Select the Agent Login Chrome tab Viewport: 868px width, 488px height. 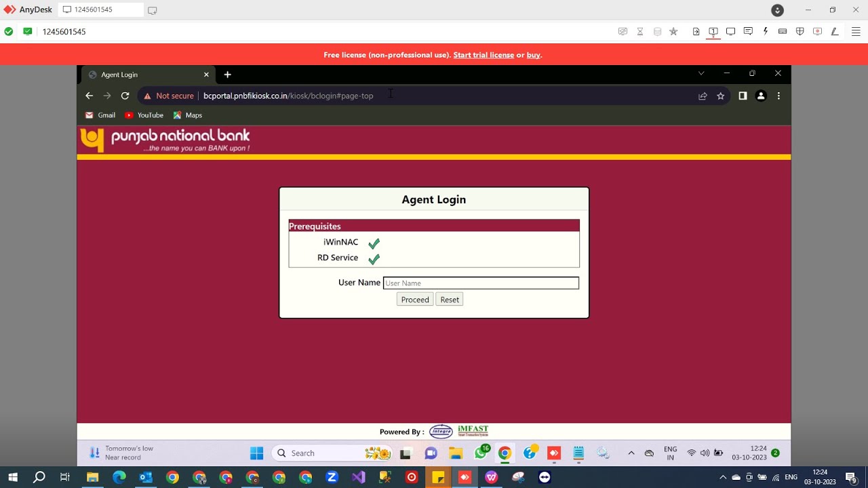[148, 75]
